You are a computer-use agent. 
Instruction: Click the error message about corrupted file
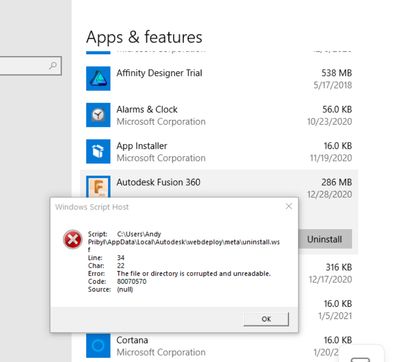pos(194,274)
